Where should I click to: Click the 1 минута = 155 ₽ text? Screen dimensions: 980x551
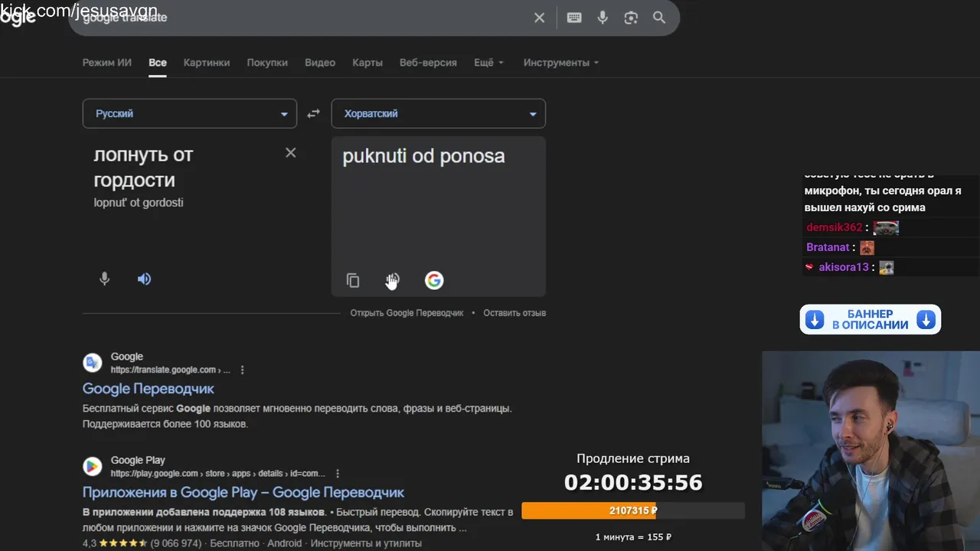(x=633, y=537)
